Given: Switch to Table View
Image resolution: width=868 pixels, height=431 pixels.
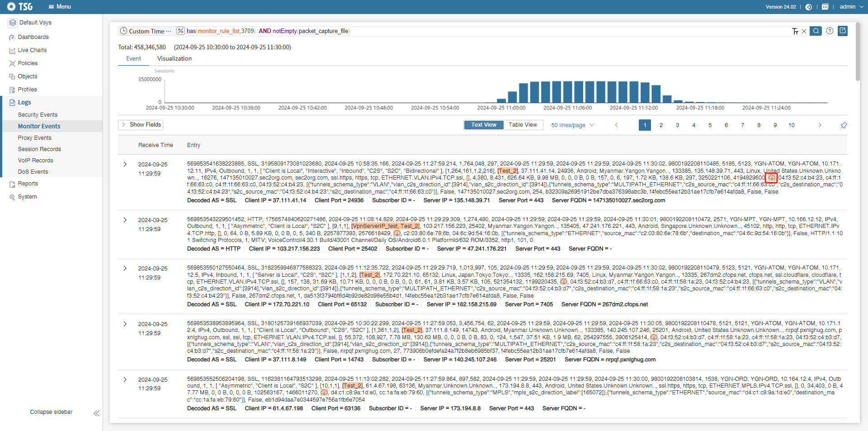Looking at the screenshot, I should (523, 125).
